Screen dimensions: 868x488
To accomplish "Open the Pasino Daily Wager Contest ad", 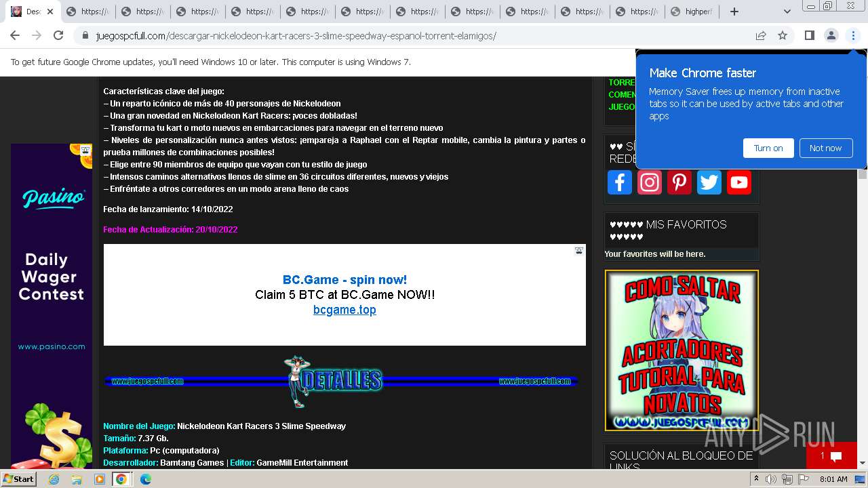I will click(x=52, y=305).
